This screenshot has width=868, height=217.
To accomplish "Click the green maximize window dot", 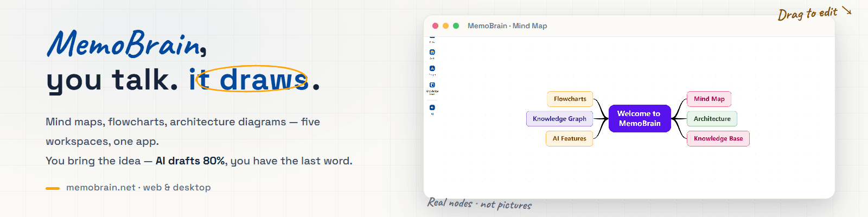I will tap(456, 25).
